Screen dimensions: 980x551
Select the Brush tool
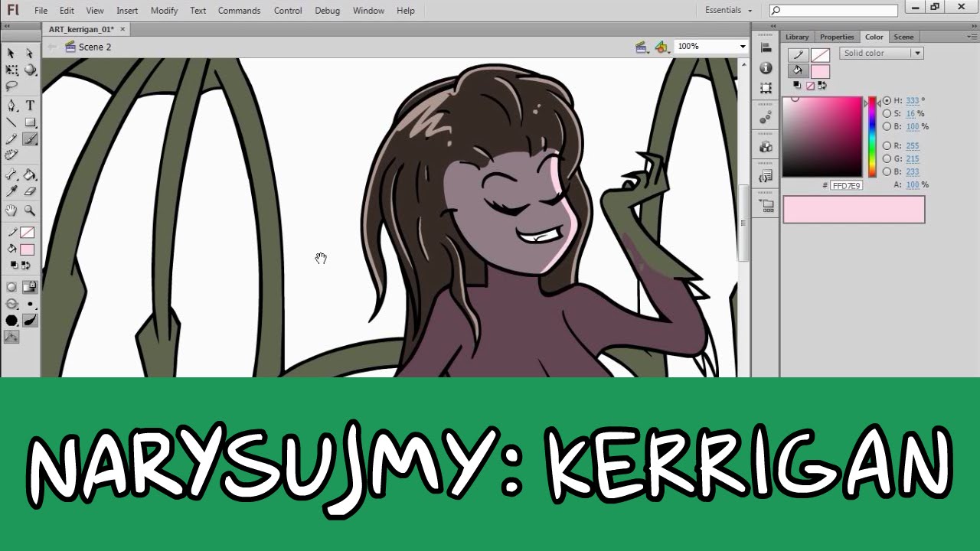click(x=30, y=139)
